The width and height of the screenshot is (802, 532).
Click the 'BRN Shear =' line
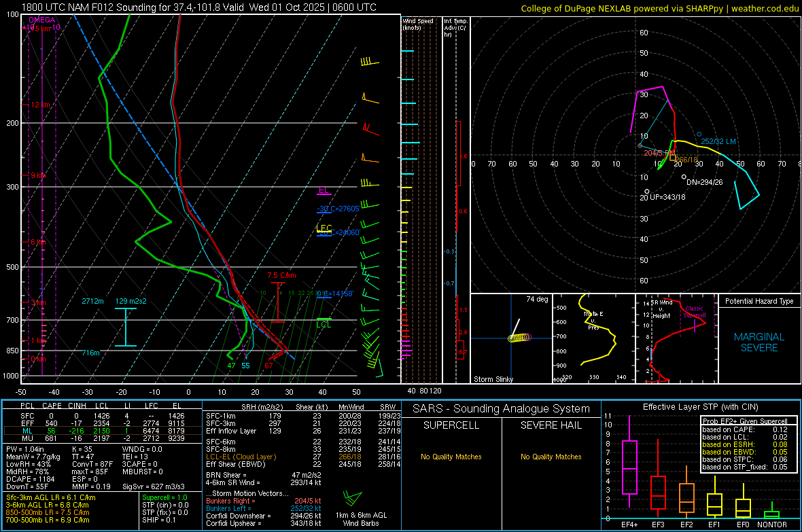(x=264, y=475)
